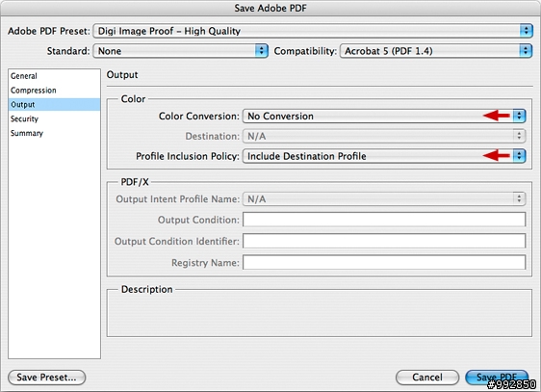Click blue arrows icon of the Color Conversion popup
This screenshot has width=541, height=392.
pos(519,117)
